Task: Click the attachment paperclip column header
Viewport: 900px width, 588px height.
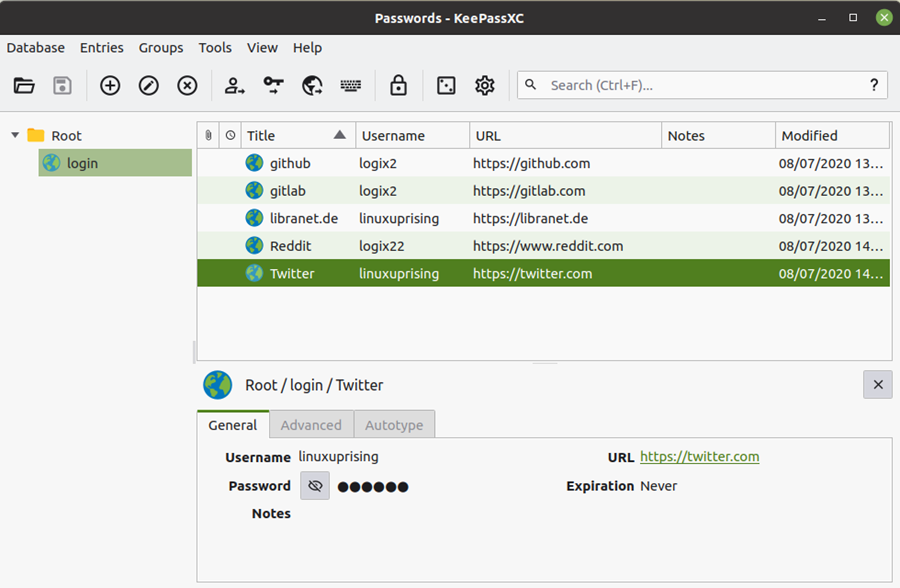Action: click(208, 136)
